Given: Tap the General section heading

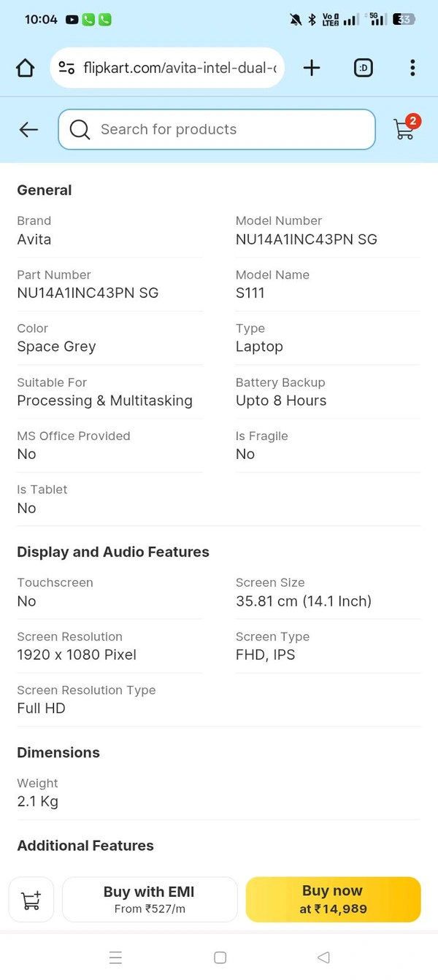Looking at the screenshot, I should click(45, 190).
